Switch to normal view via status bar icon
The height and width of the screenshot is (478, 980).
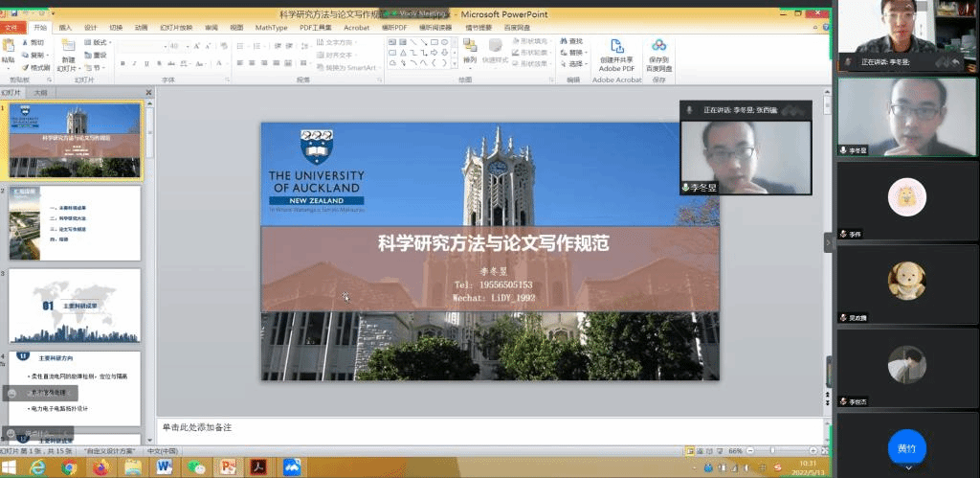[690, 450]
